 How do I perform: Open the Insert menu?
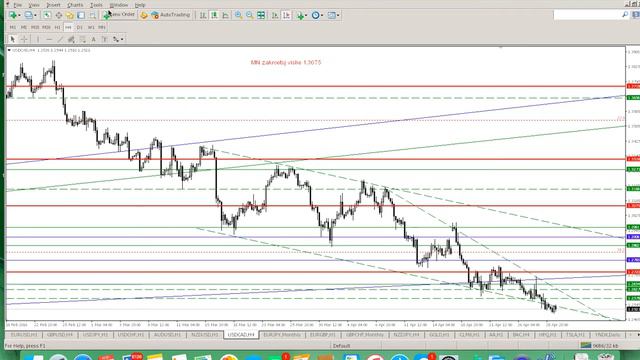[53, 5]
